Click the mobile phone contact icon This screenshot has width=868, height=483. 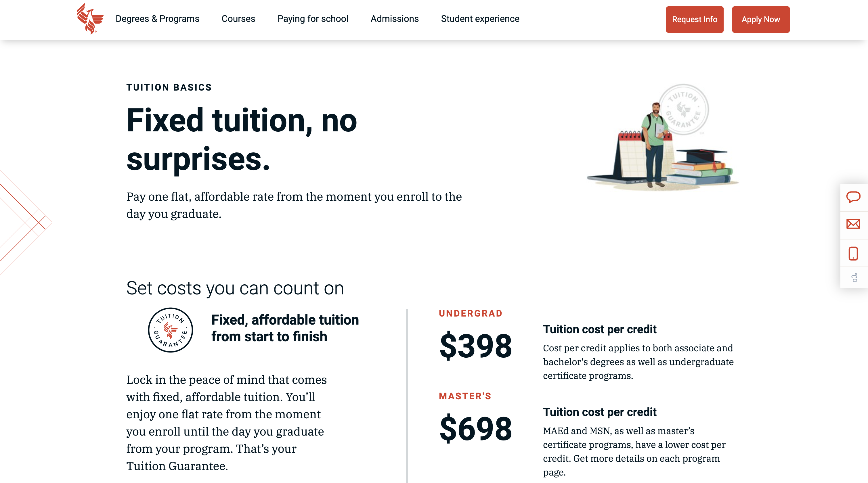pos(853,253)
